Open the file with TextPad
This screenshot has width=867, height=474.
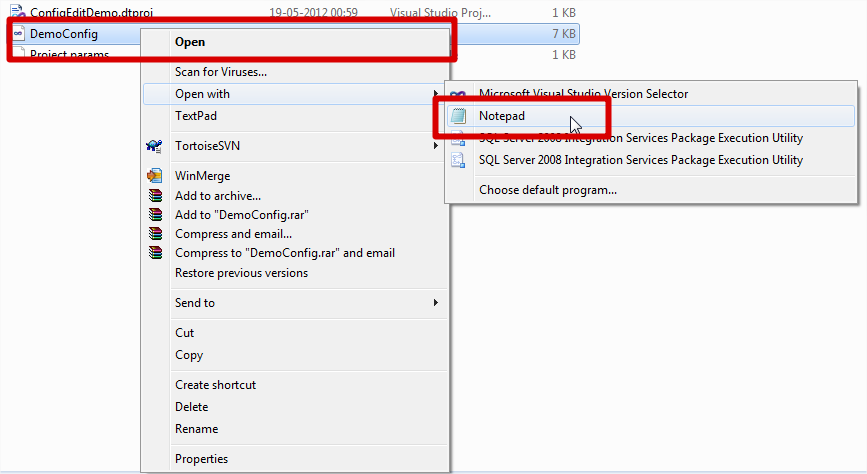pyautogui.click(x=196, y=116)
